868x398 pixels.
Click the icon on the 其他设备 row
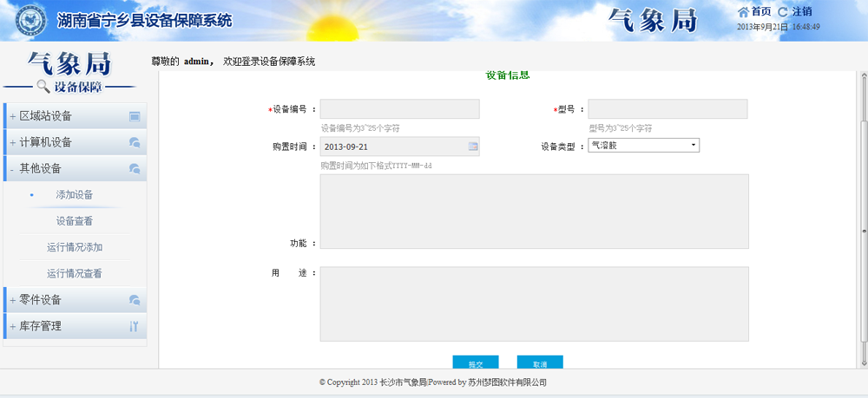135,169
